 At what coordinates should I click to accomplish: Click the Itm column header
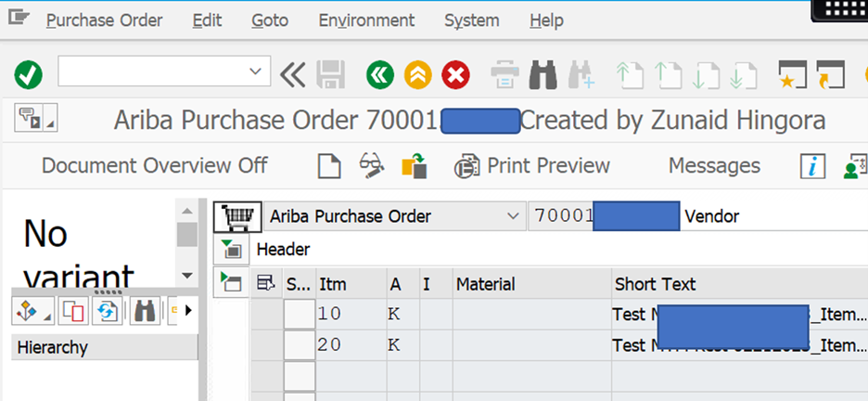[351, 284]
